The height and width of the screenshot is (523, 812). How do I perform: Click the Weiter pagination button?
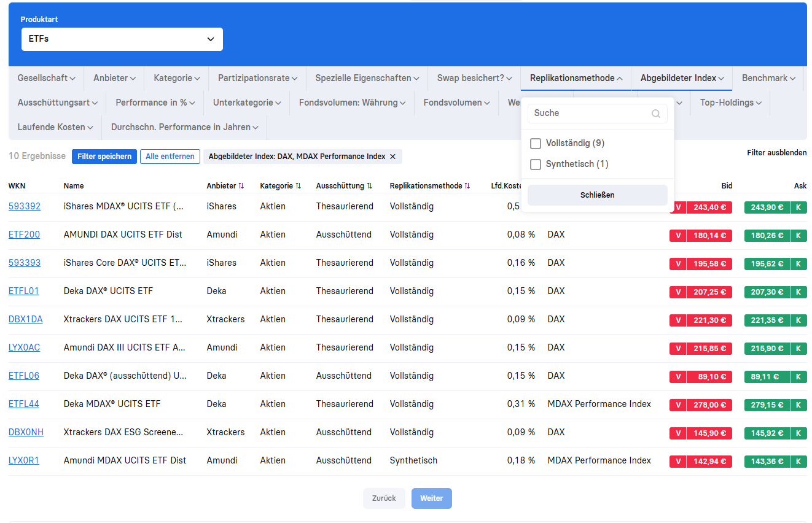click(x=431, y=498)
